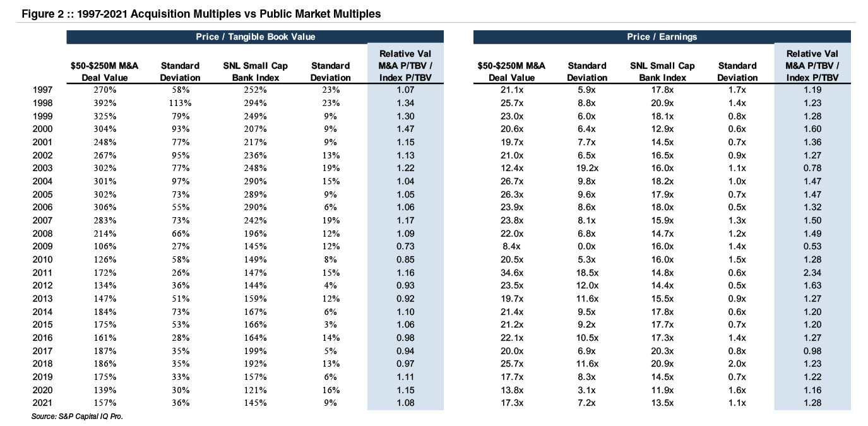Click the 2.34 relative value cell
The image size is (868, 426).
coord(812,273)
